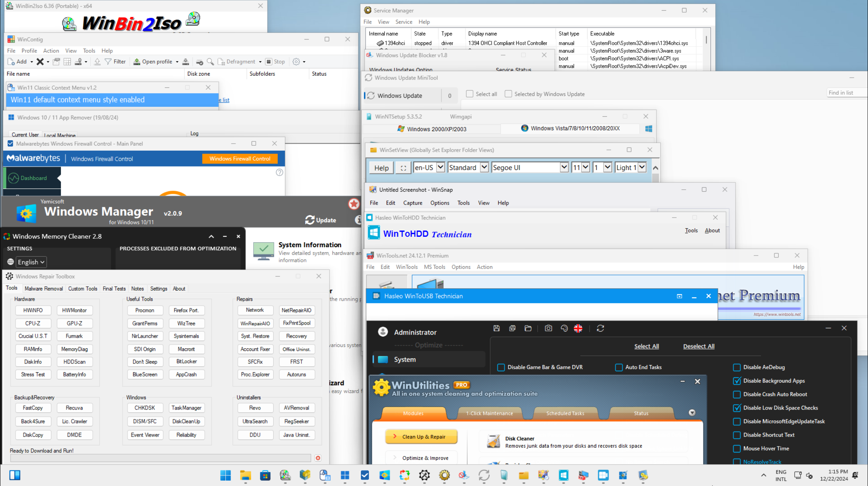The height and width of the screenshot is (486, 868).
Task: Expand the Defragment dropdown arrow in WinContig
Action: [x=260, y=62]
